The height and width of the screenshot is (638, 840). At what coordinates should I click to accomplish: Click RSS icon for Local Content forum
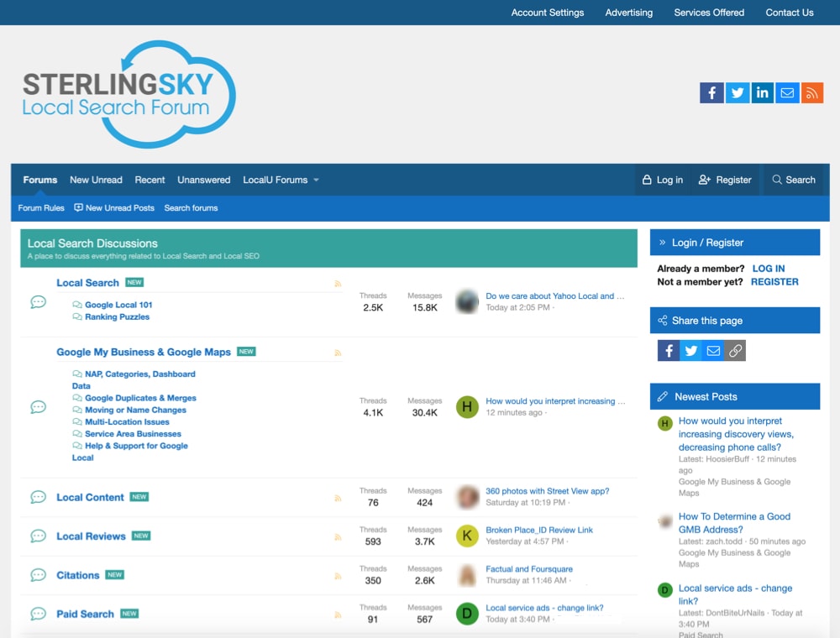[338, 499]
